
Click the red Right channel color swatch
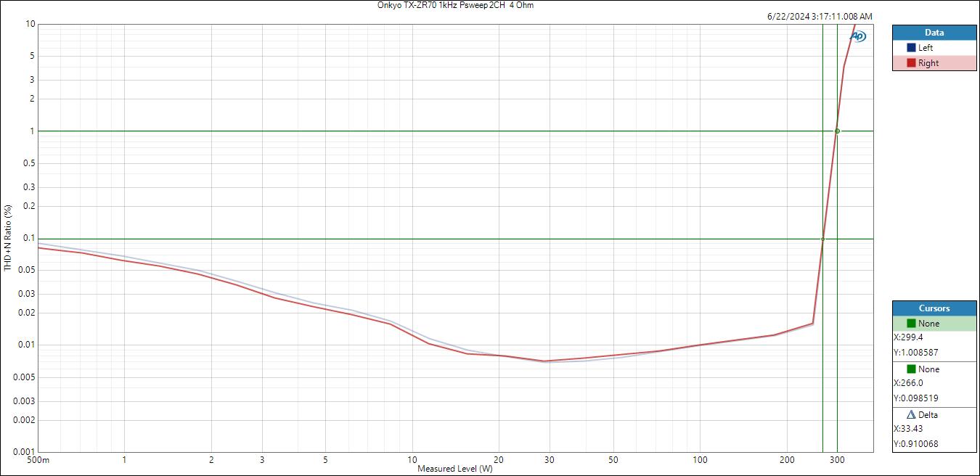pyautogui.click(x=911, y=63)
